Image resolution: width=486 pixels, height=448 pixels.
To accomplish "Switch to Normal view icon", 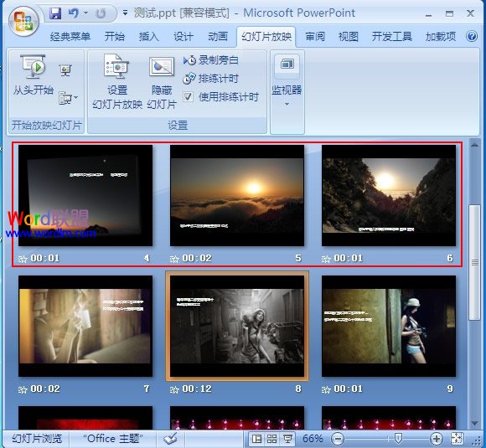I will coord(256,439).
